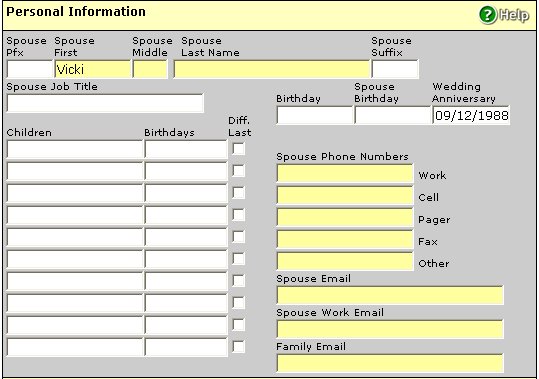Viewport: 539px width, 379px height.
Task: Tick the second Diff. Last checkbox
Action: [239, 171]
